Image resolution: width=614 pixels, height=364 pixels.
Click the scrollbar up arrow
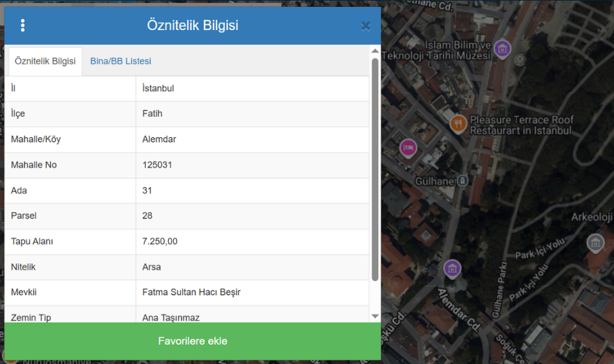[x=375, y=51]
